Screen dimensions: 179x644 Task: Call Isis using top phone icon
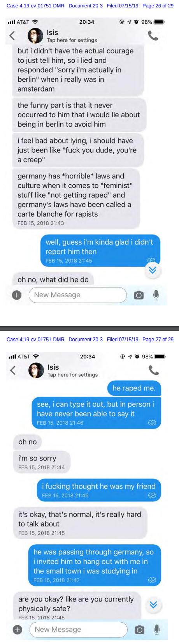[x=153, y=36]
